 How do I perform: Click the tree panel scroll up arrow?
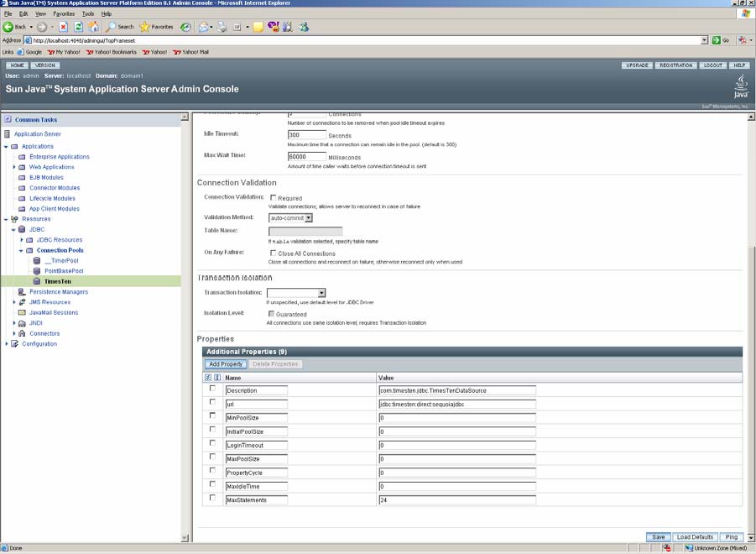(x=185, y=118)
